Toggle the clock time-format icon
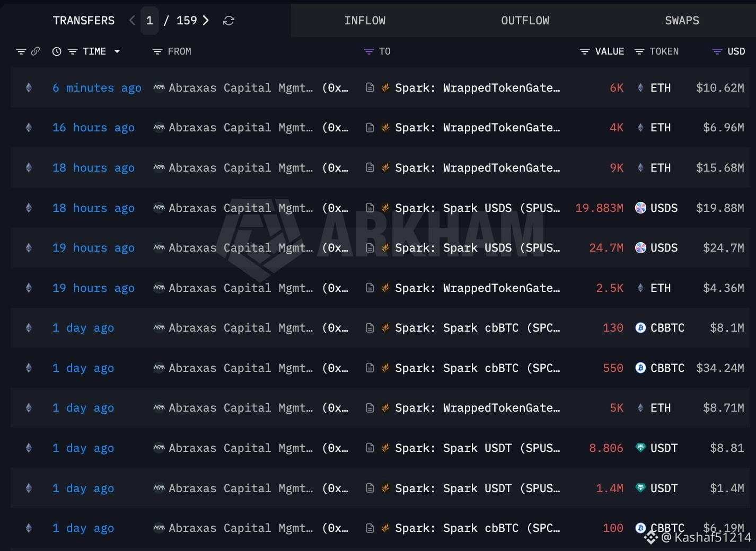The height and width of the screenshot is (551, 756). click(57, 51)
